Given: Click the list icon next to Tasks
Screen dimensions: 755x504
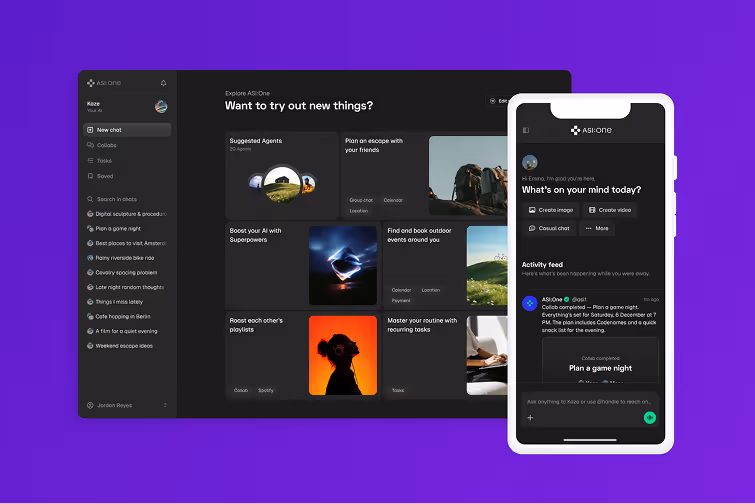Looking at the screenshot, I should pos(90,160).
